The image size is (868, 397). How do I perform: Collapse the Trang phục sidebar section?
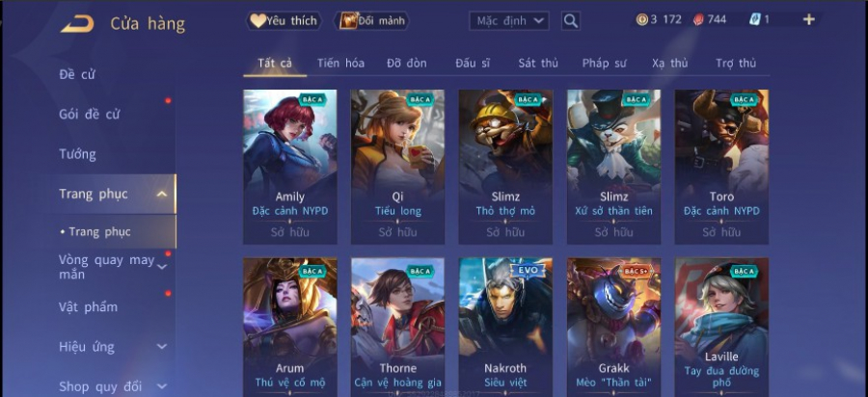click(x=162, y=194)
